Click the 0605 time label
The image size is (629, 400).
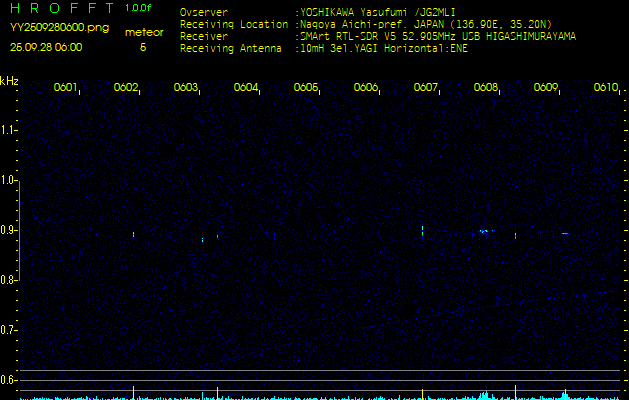306,87
